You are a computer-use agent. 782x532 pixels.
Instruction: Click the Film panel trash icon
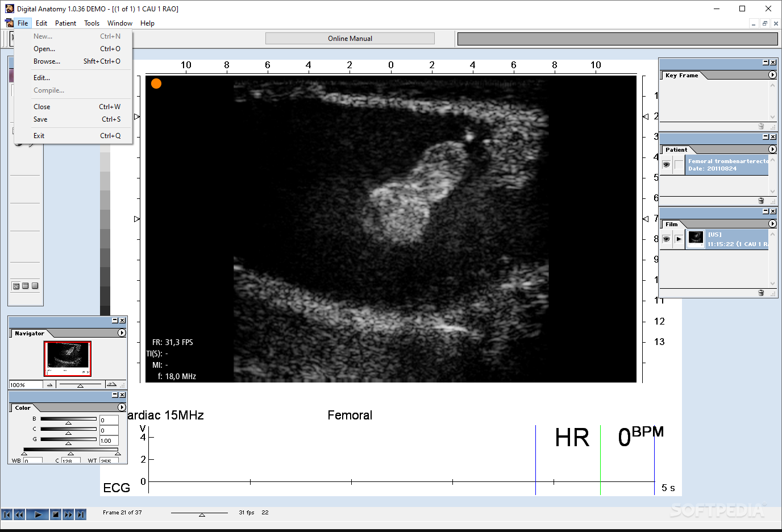[761, 293]
